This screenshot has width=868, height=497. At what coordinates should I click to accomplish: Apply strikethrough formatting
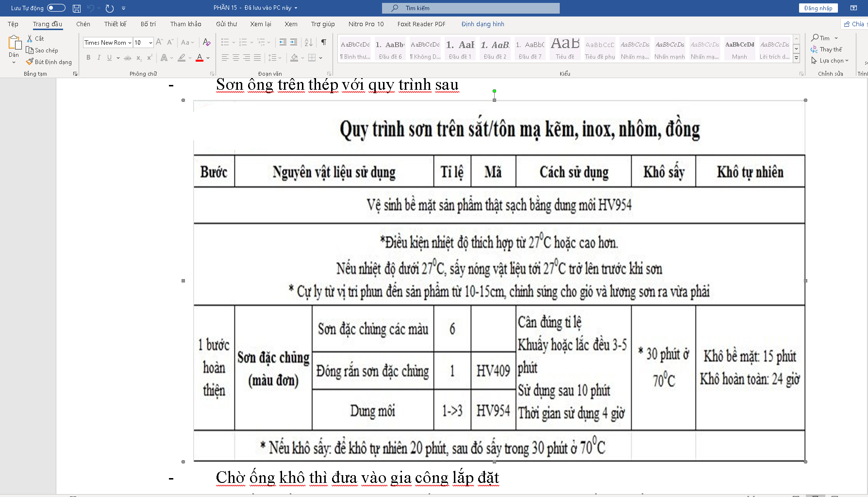[128, 58]
